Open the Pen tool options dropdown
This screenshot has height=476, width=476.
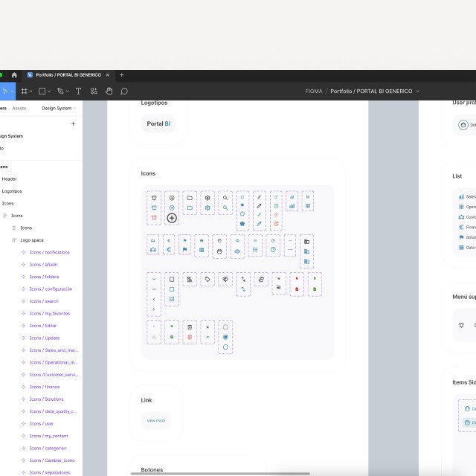click(67, 91)
